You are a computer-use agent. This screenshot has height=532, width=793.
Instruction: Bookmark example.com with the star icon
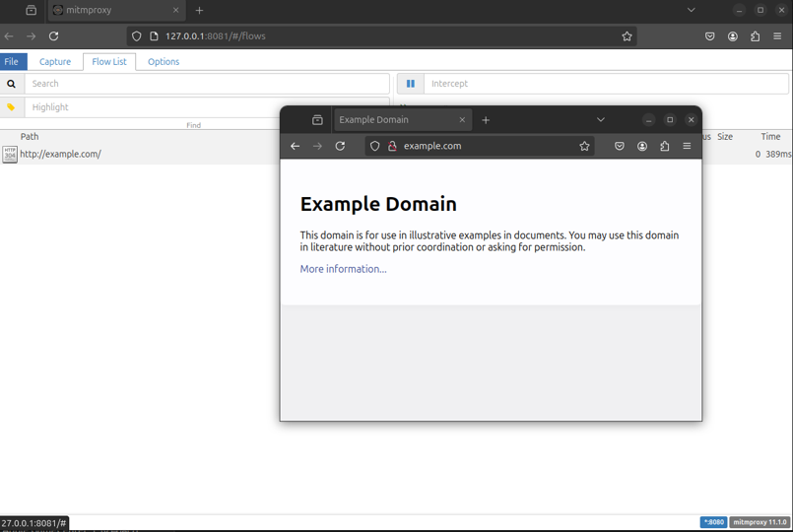584,146
